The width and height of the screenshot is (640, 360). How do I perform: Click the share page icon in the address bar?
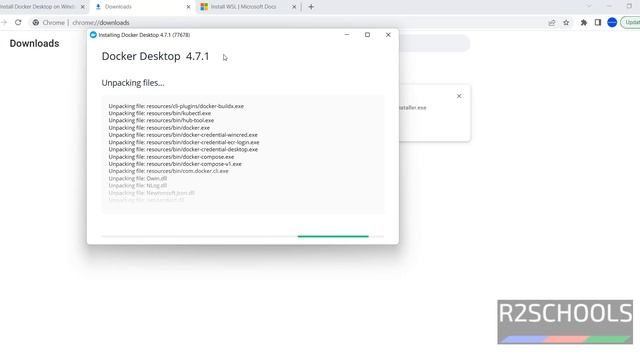pyautogui.click(x=552, y=22)
